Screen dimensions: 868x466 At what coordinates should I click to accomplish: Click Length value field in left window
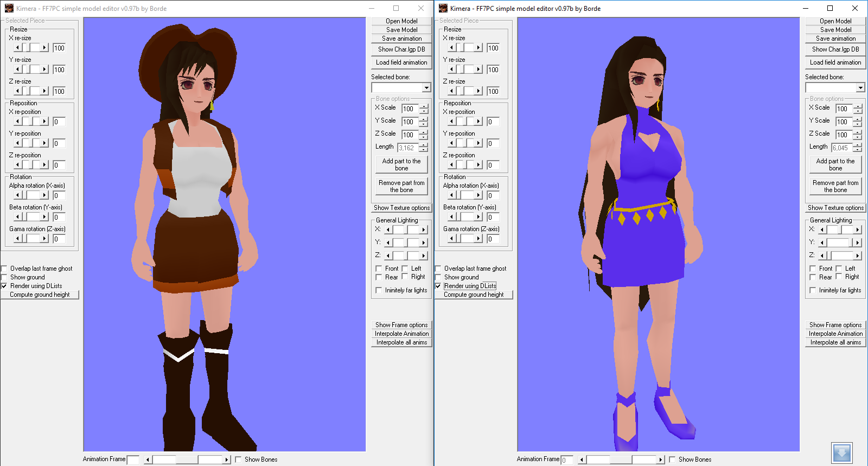pos(408,148)
